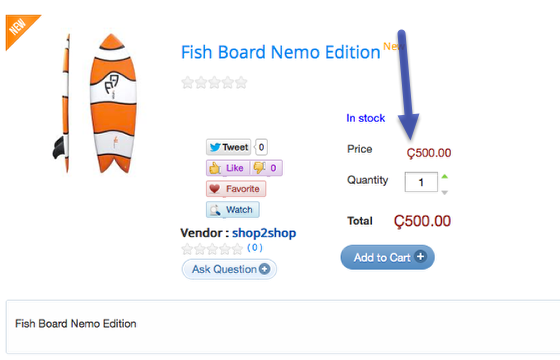This screenshot has height=360, width=560.
Task: Click vendor review count (0)
Action: tap(255, 248)
